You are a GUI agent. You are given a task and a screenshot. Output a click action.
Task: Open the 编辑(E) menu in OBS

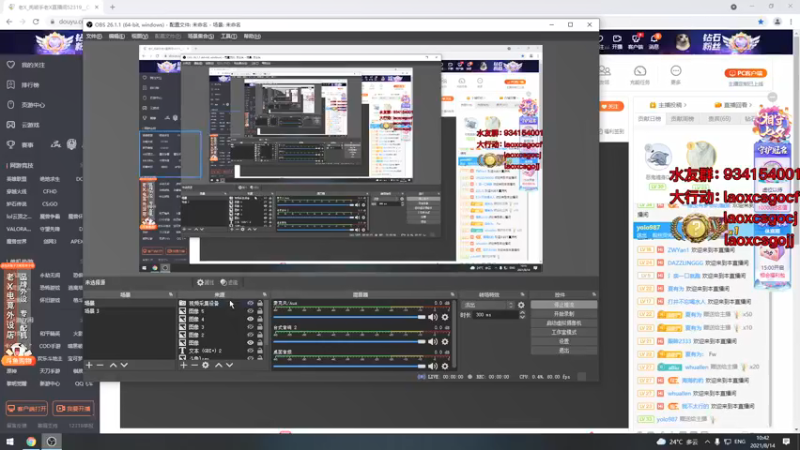click(117, 36)
